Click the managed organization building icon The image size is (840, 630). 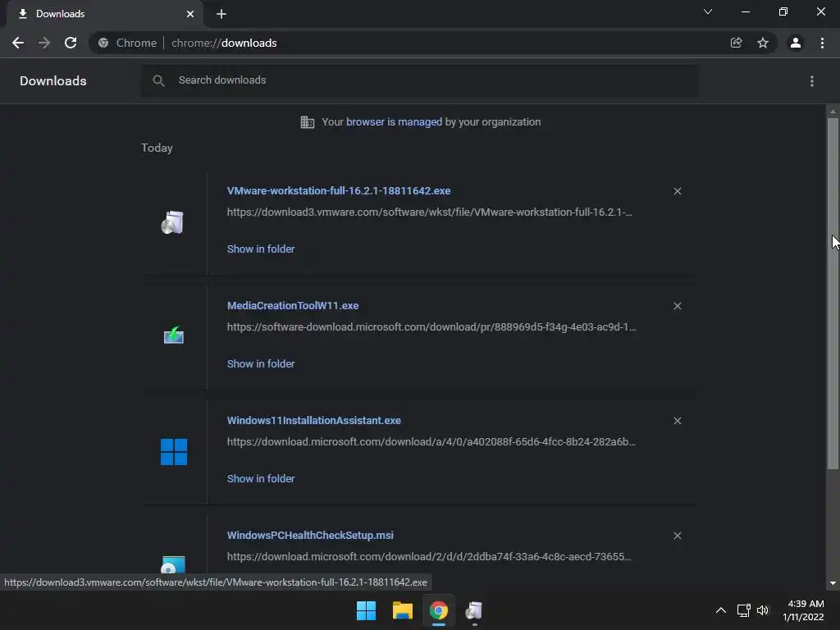point(308,122)
